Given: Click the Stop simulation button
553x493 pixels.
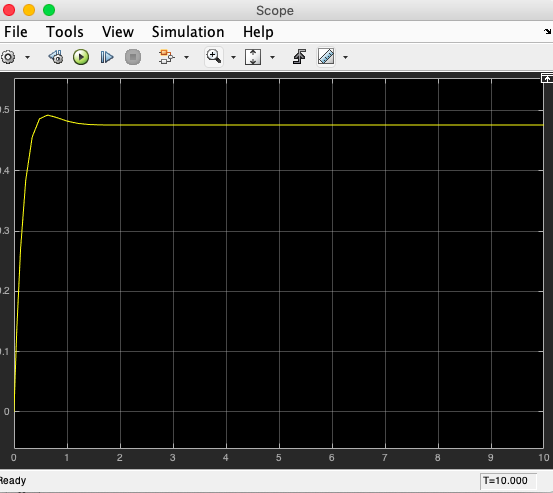Looking at the screenshot, I should (x=133, y=57).
